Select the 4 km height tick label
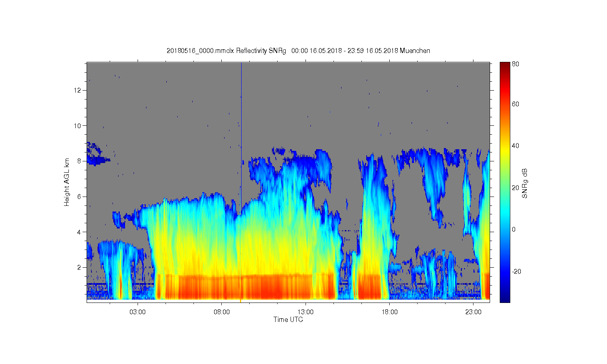Screen dimensions: 607x364 pos(79,232)
